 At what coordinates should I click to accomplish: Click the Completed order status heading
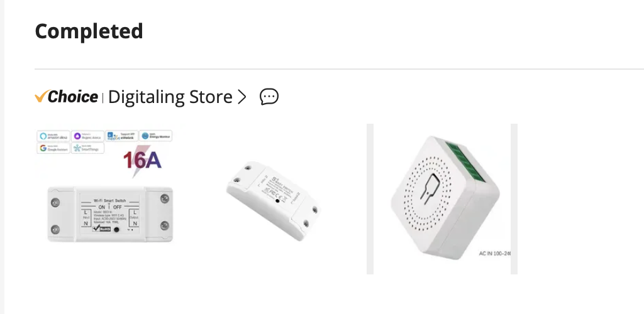coord(89,31)
